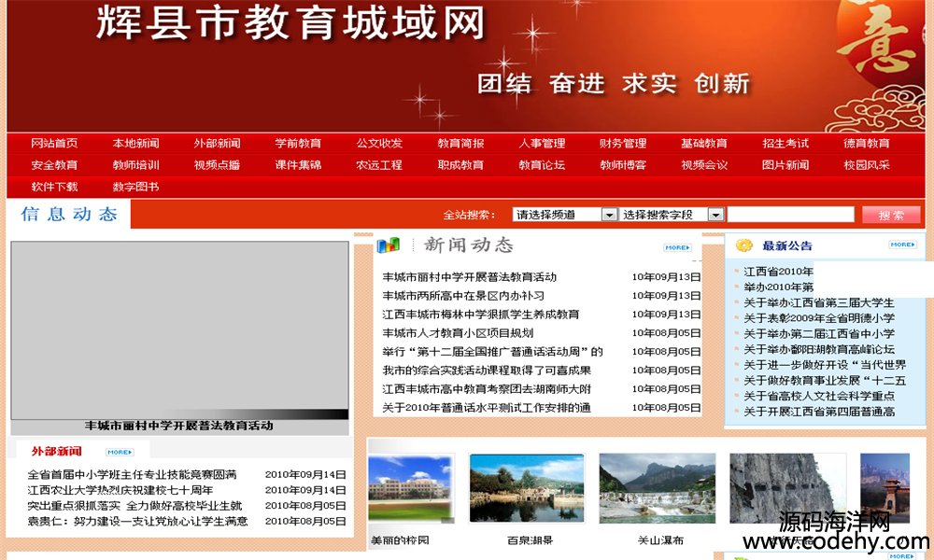934x560 pixels.
Task: Open news 江西丰城市梅林中学狠抓学生养成教育
Action: pyautogui.click(x=481, y=315)
